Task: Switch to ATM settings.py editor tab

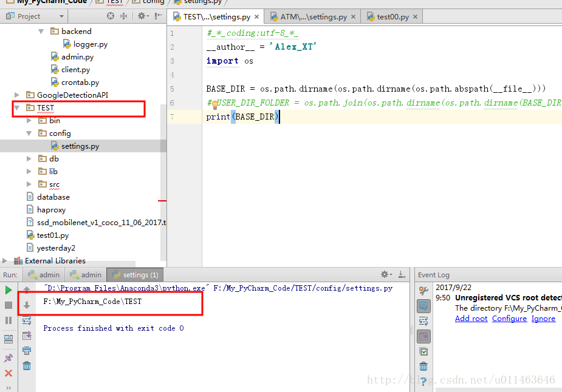Action: click(312, 17)
